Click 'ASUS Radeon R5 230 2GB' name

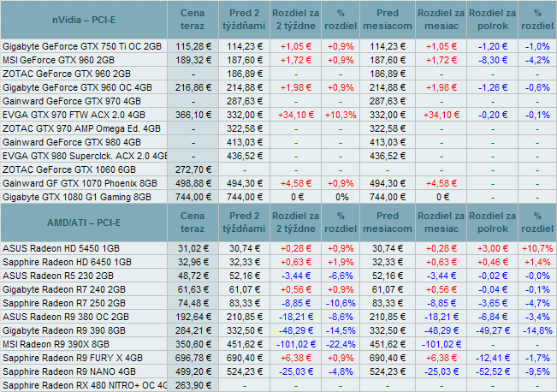coord(58,276)
